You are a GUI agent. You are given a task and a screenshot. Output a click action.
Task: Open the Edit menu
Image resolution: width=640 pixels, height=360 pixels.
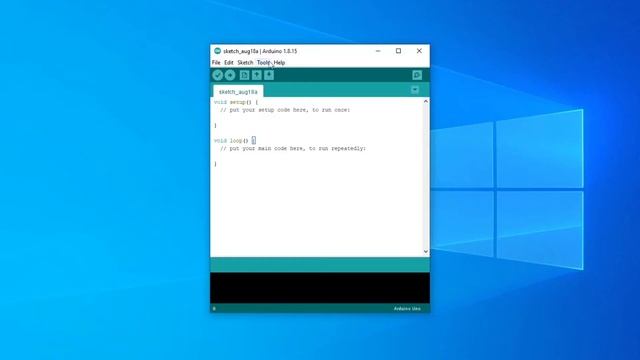pyautogui.click(x=229, y=62)
